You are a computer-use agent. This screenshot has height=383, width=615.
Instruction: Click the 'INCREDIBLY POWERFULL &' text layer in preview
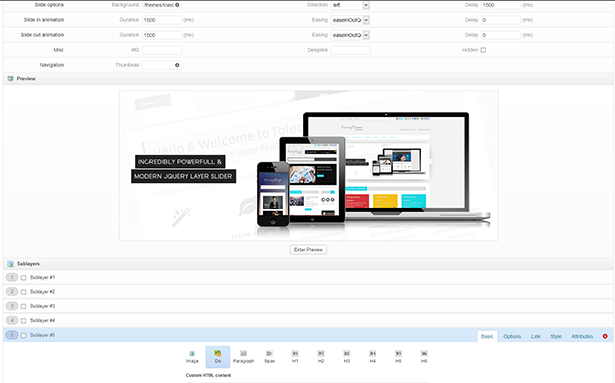[x=180, y=162]
